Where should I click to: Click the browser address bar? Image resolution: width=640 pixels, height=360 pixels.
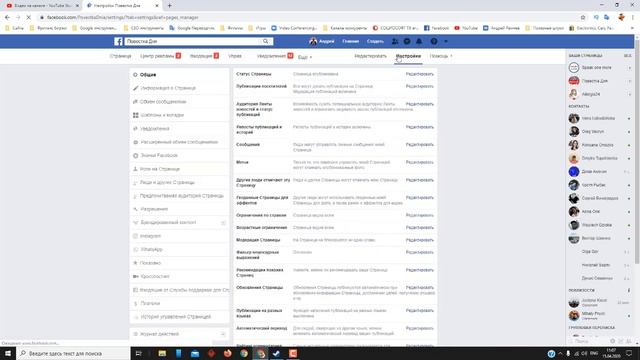pyautogui.click(x=306, y=18)
